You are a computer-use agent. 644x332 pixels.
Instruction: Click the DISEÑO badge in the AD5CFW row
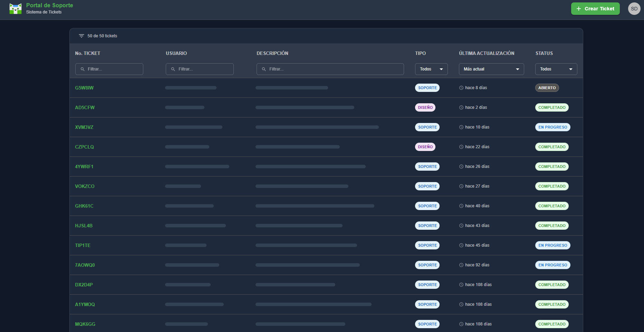(x=425, y=107)
